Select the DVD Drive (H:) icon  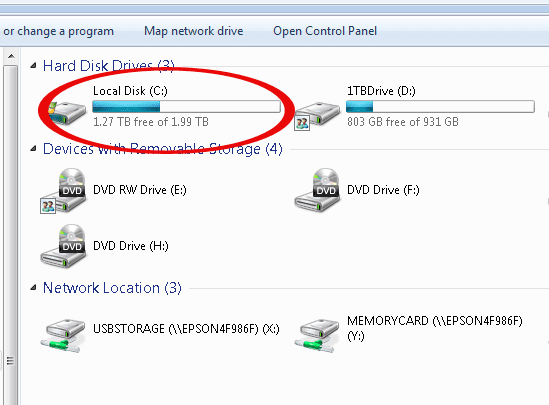(x=63, y=246)
